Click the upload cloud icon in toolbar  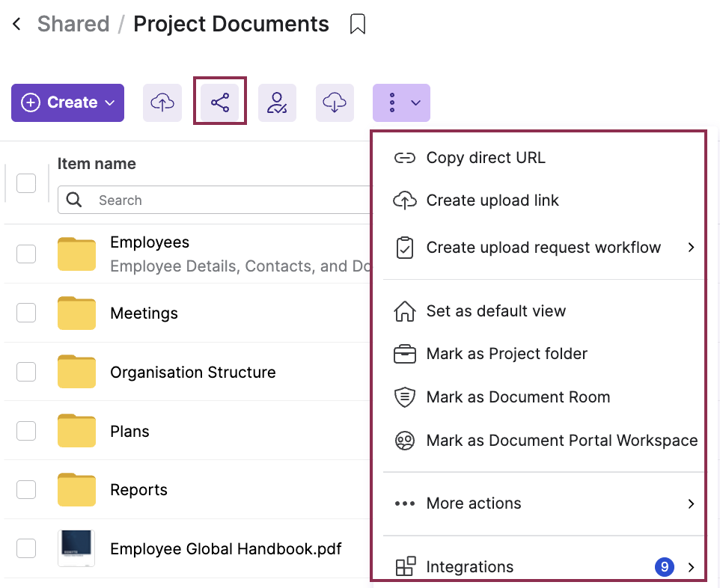point(162,102)
